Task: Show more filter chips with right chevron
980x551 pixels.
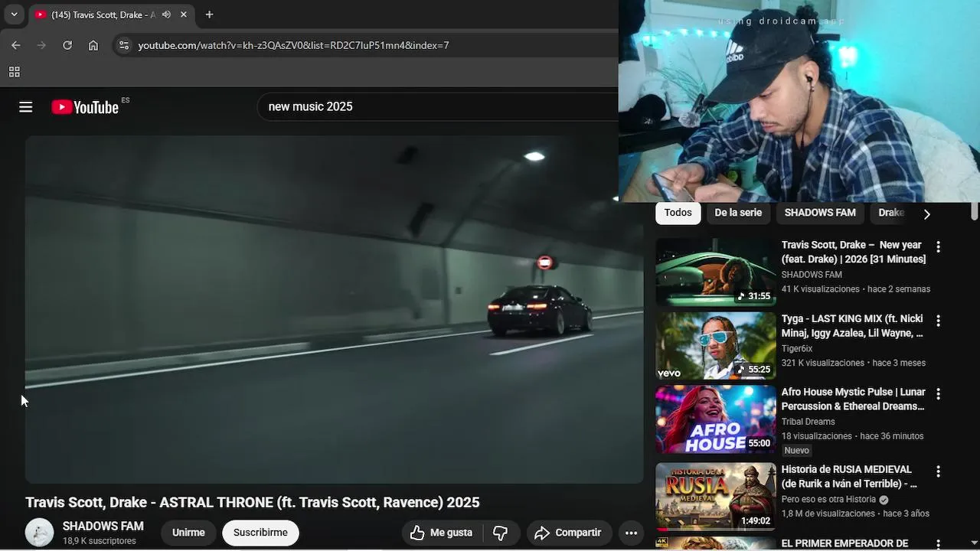Action: click(x=926, y=214)
